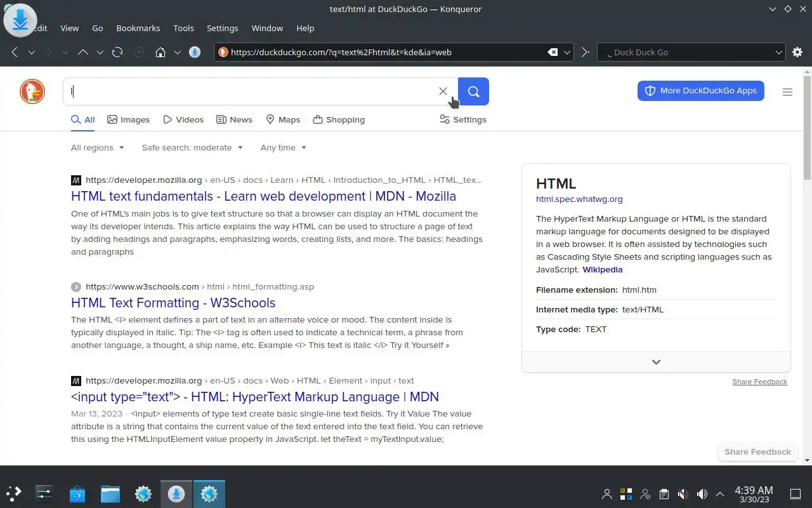The height and width of the screenshot is (508, 812).
Task: Switch to the Videos search tab
Action: (183, 119)
